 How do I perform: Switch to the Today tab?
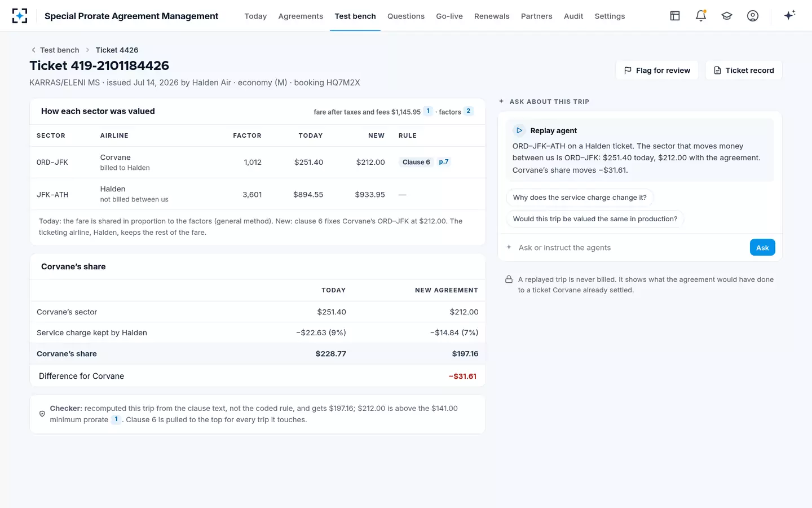coord(255,16)
